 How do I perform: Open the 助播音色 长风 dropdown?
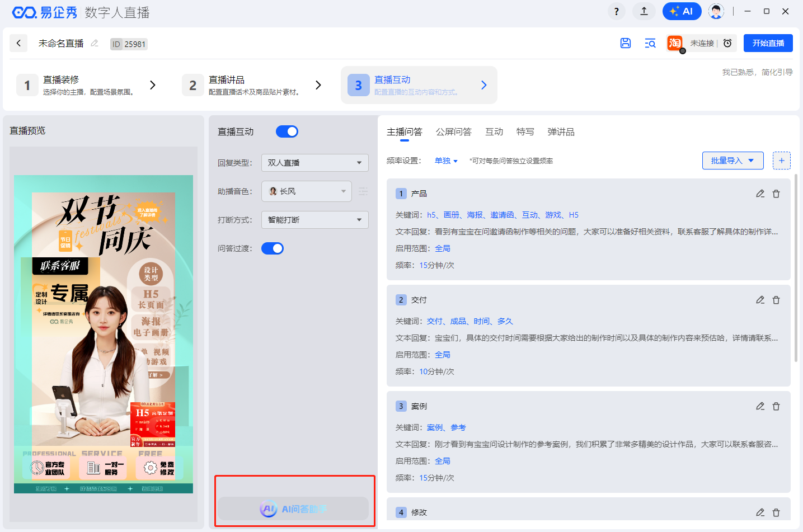click(x=307, y=191)
